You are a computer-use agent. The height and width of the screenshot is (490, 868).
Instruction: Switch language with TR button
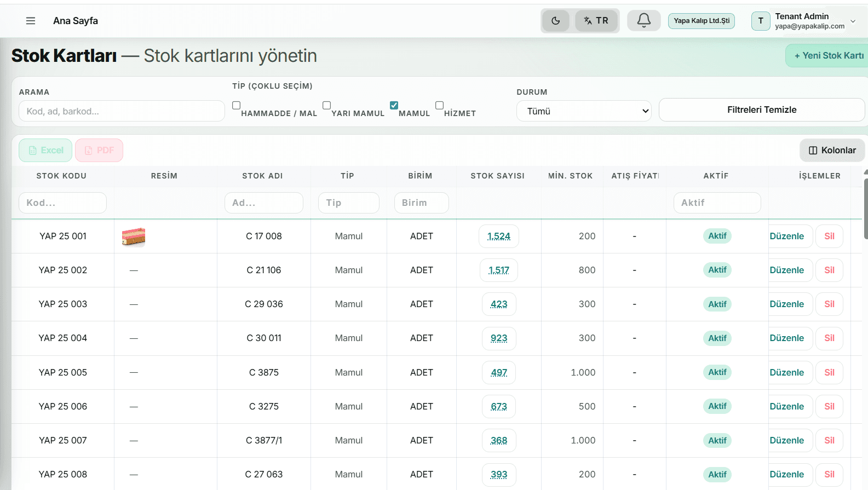tap(596, 21)
